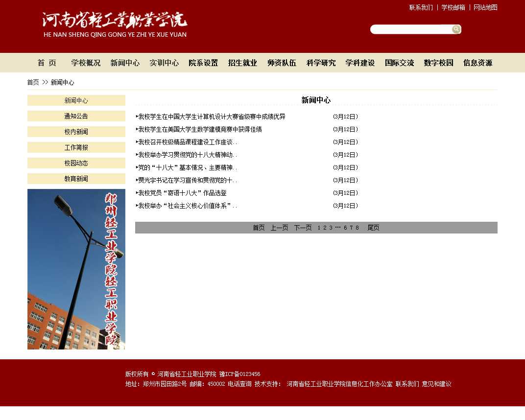525x420 pixels.
Task: Open news about 计算机设计大赛 results
Action: [x=212, y=117]
